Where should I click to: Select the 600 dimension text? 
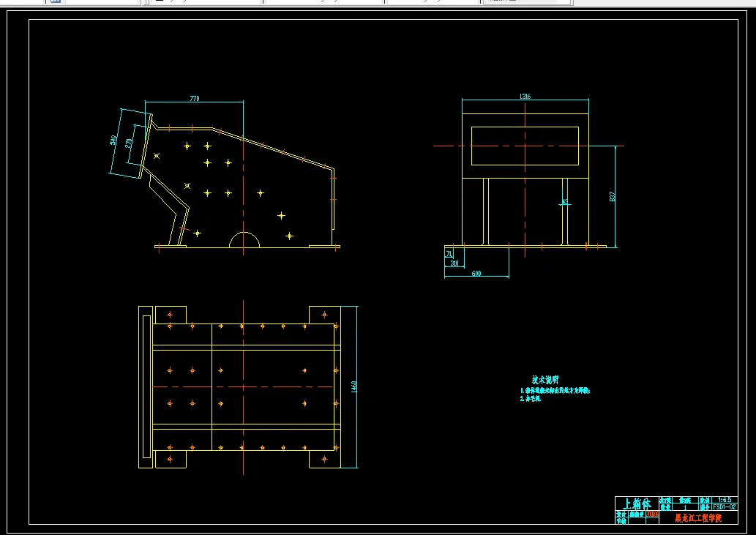(x=476, y=273)
